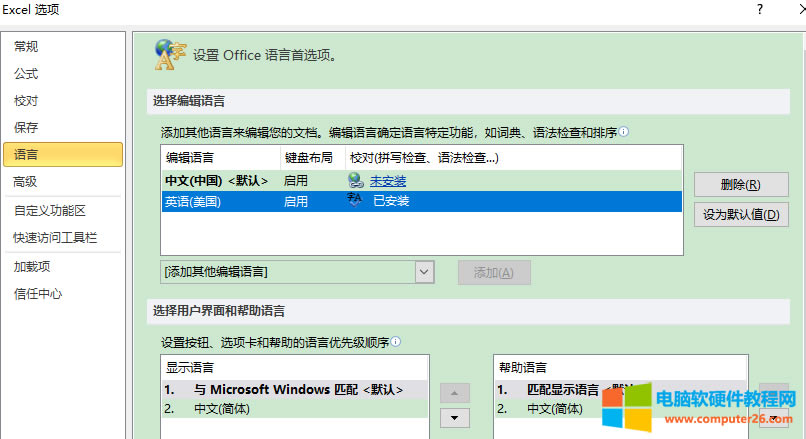
Task: Open the 保存 options category
Action: 26,127
